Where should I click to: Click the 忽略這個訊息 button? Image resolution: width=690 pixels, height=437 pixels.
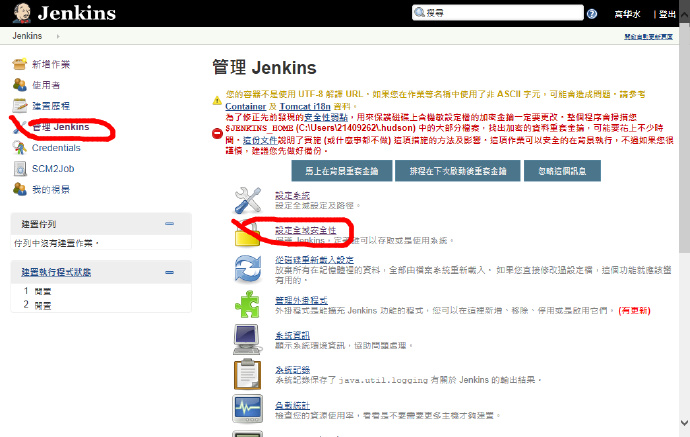point(562,171)
